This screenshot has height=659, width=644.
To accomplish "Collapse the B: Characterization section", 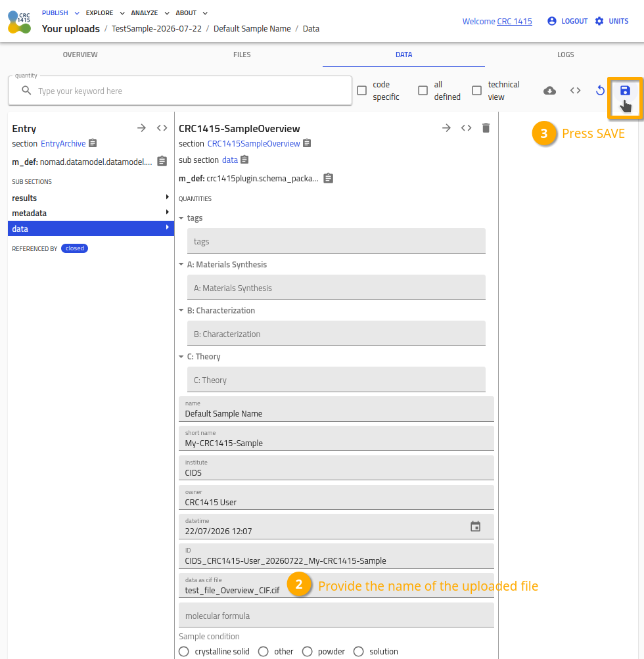I will click(181, 310).
